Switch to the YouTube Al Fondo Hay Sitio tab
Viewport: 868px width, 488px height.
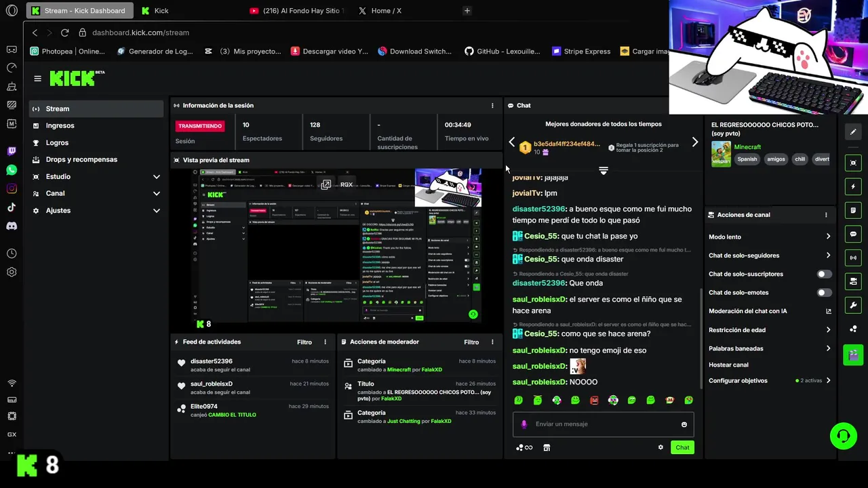[296, 11]
